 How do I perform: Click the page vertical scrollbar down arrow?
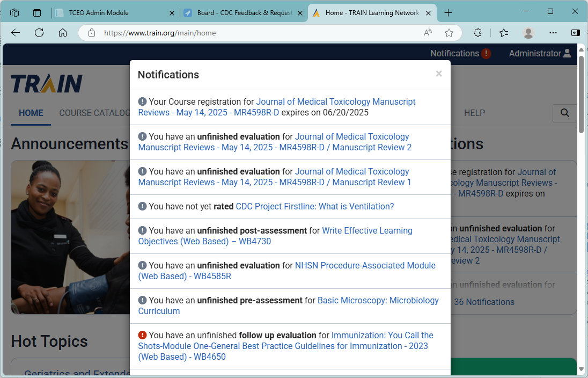pyautogui.click(x=581, y=369)
